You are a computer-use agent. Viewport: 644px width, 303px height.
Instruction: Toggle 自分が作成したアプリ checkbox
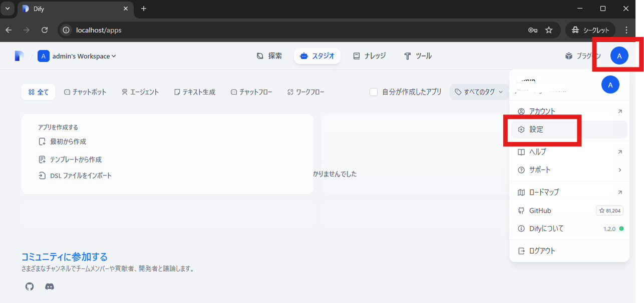tap(374, 92)
